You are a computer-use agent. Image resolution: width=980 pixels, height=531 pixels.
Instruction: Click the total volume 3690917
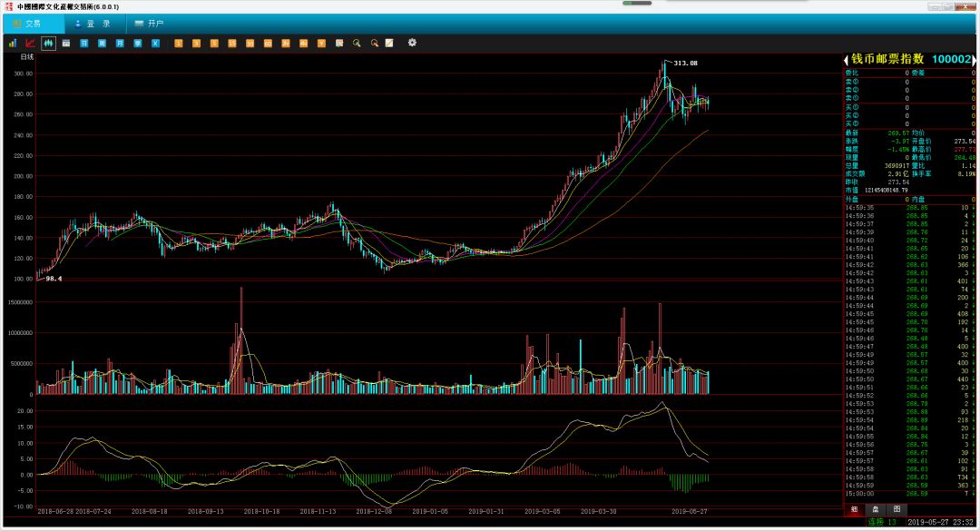coord(897,166)
